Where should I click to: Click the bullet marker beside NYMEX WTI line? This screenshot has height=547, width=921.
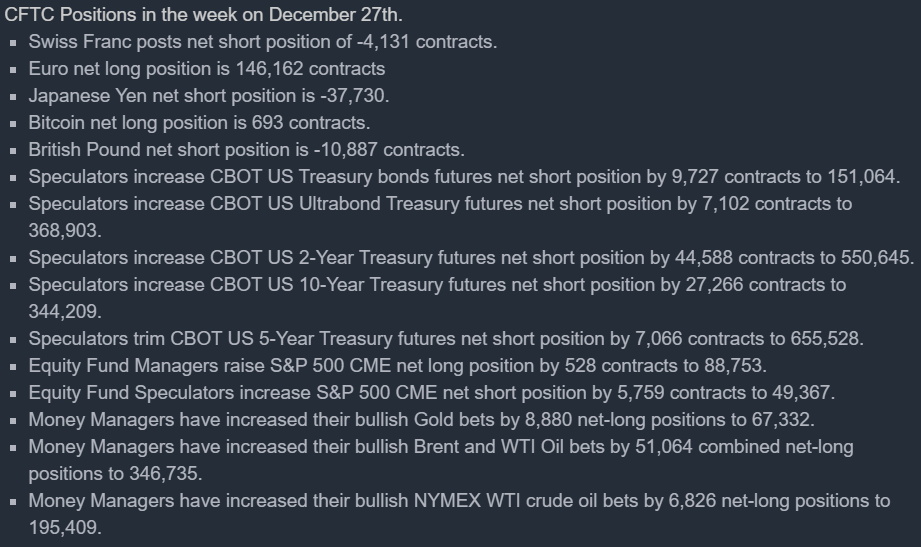pos(12,502)
